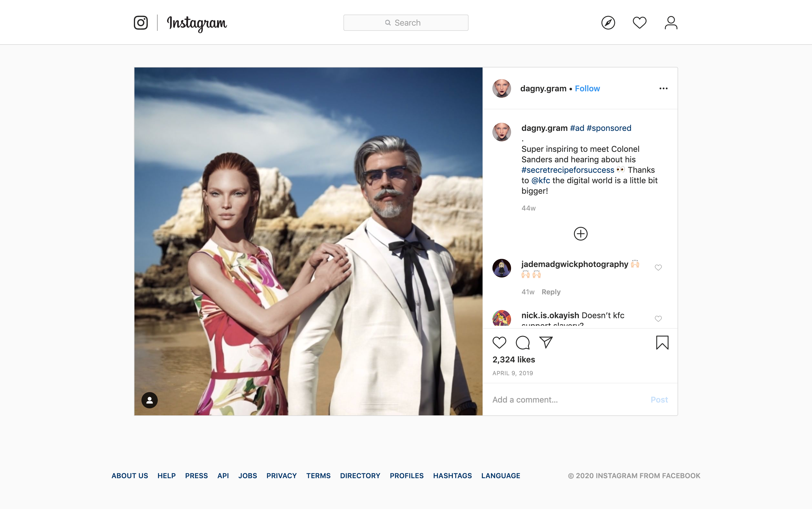Open Directory footer link
Image resolution: width=812 pixels, height=509 pixels.
(360, 476)
